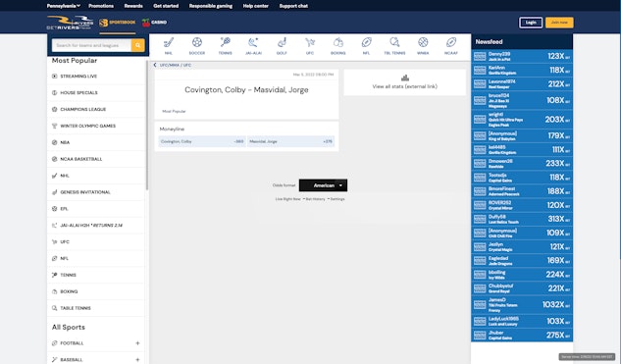Select the WNBA basketball icon
This screenshot has width=621, height=364.
423,42
